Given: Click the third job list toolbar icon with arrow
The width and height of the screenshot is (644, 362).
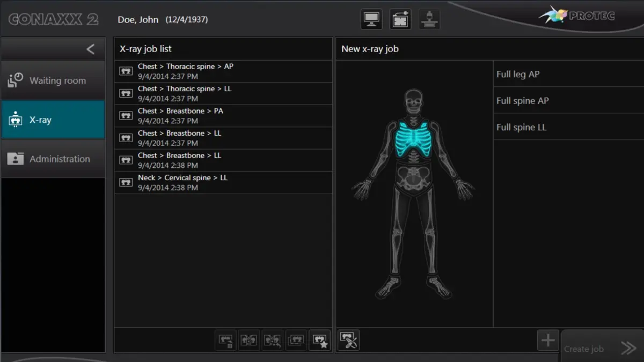Looking at the screenshot, I should coord(273,340).
